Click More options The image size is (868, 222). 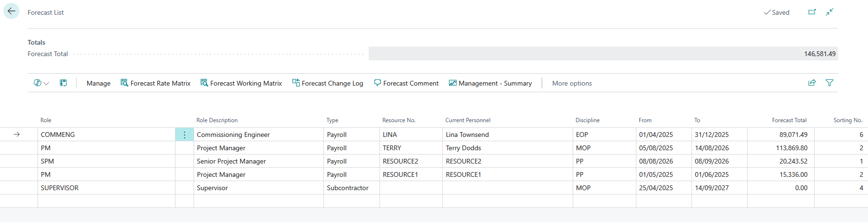tap(572, 83)
